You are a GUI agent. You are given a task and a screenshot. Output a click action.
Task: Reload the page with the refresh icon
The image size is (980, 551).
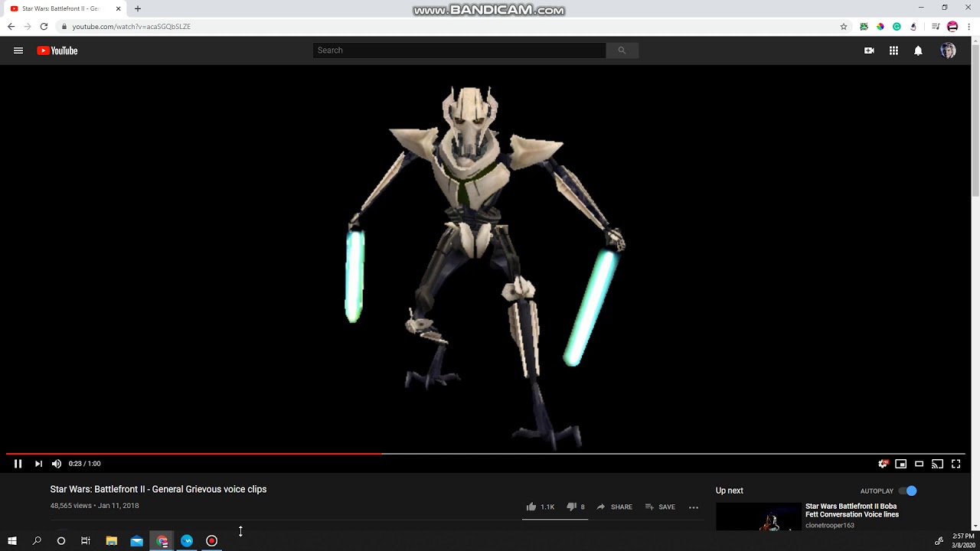tap(44, 26)
